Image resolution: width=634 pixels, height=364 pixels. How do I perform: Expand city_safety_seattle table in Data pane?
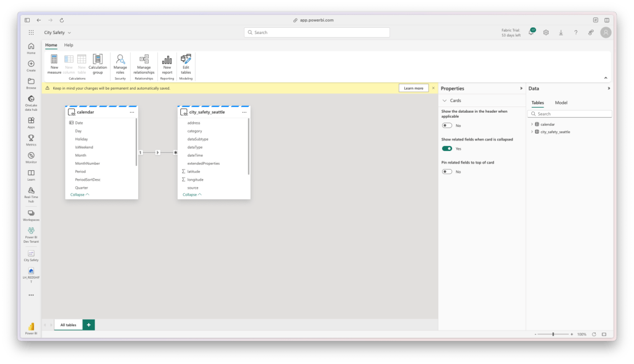pos(531,132)
